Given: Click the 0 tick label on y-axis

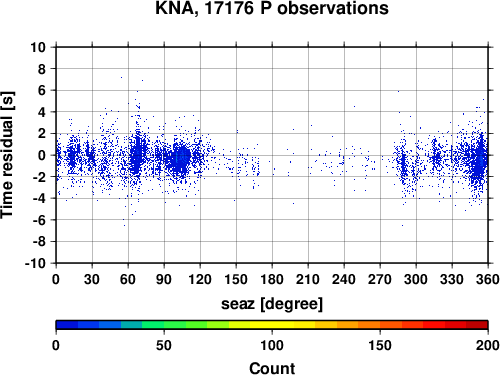Looking at the screenshot, I should pos(42,155).
